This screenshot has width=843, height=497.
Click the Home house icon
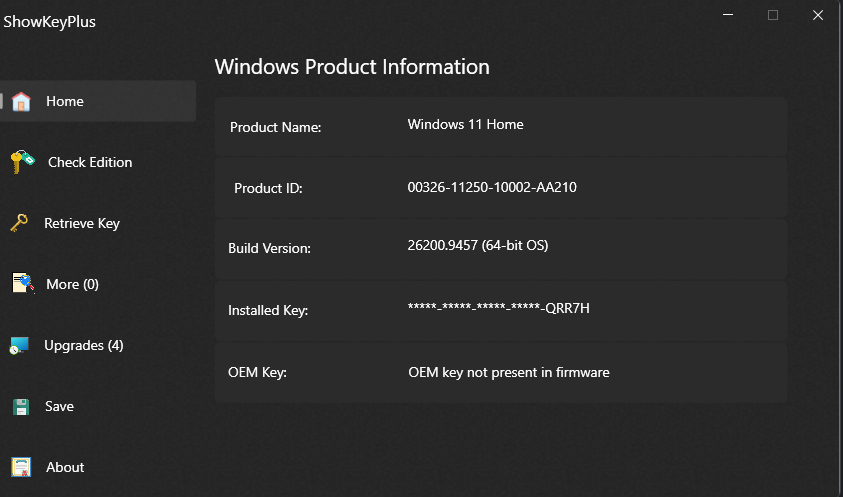coord(21,101)
